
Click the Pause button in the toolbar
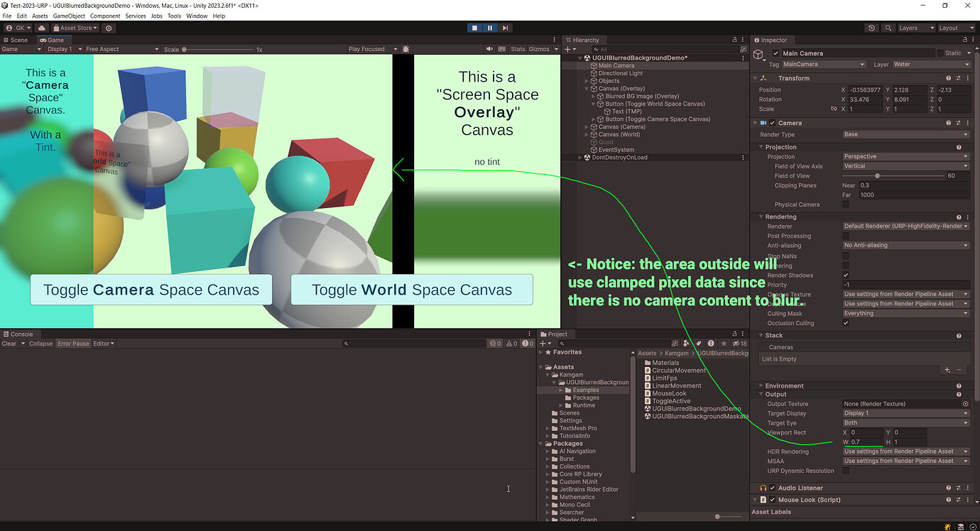(x=490, y=28)
